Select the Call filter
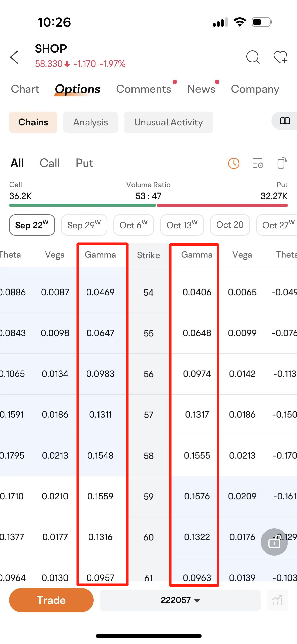The image size is (297, 644). click(x=50, y=163)
